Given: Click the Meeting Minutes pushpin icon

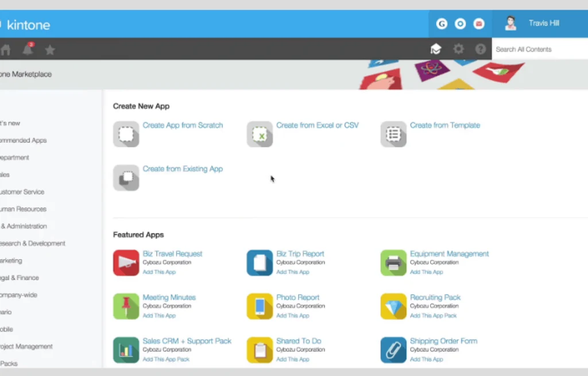Looking at the screenshot, I should tap(126, 307).
